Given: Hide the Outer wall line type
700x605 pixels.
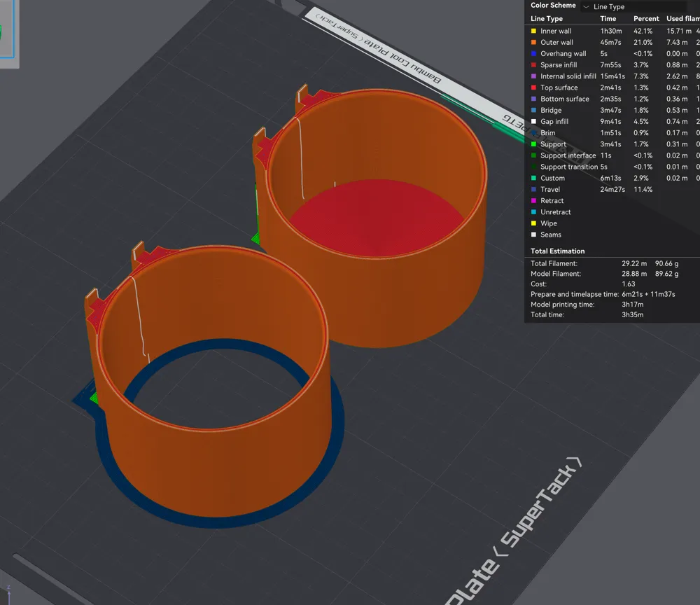Looking at the screenshot, I should pos(556,43).
